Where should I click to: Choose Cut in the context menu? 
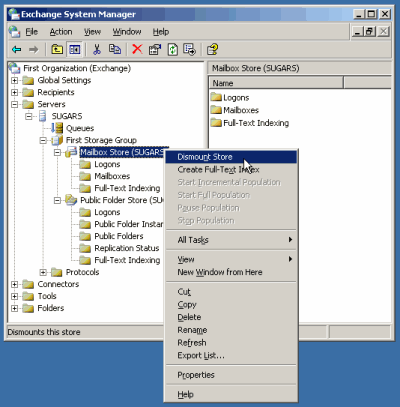[x=231, y=292]
